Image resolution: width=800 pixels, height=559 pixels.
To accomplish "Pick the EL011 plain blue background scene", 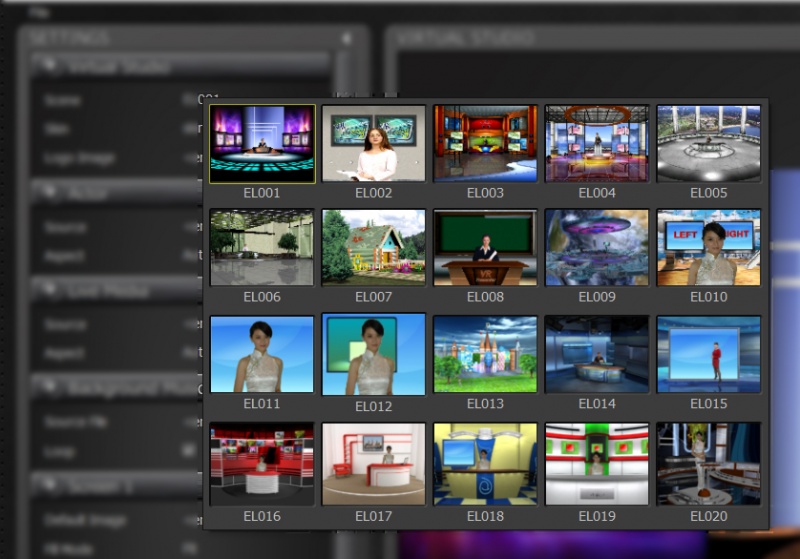I will (262, 354).
